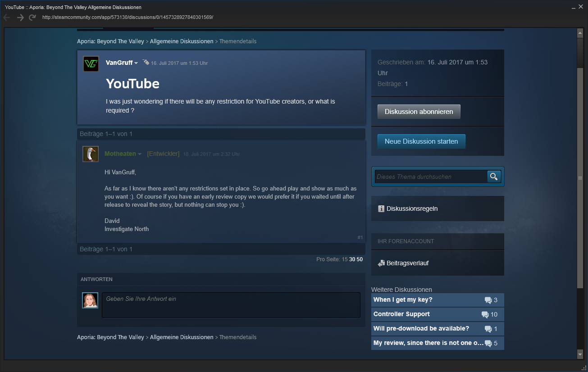
Task: Click the Neue Diskussion starten button
Action: [x=421, y=141]
